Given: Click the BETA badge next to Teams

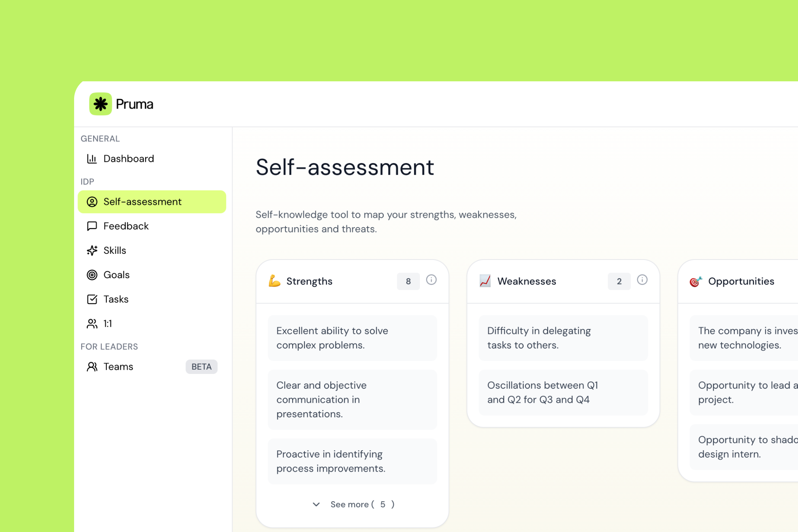Looking at the screenshot, I should click(x=201, y=367).
